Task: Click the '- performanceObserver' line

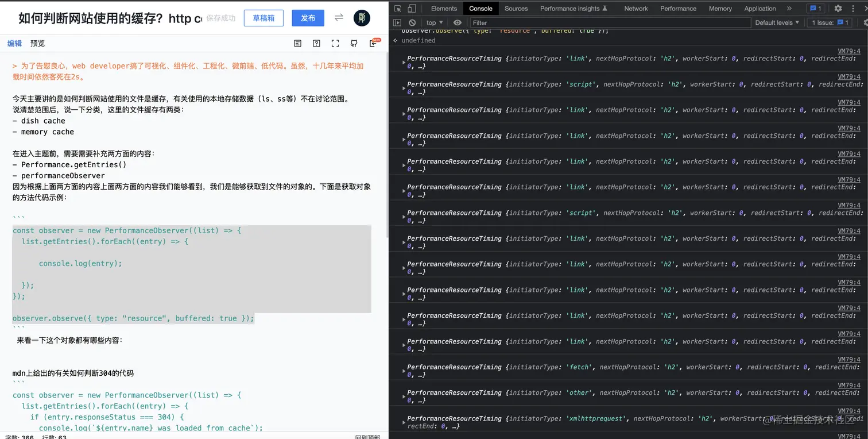Action: point(59,176)
